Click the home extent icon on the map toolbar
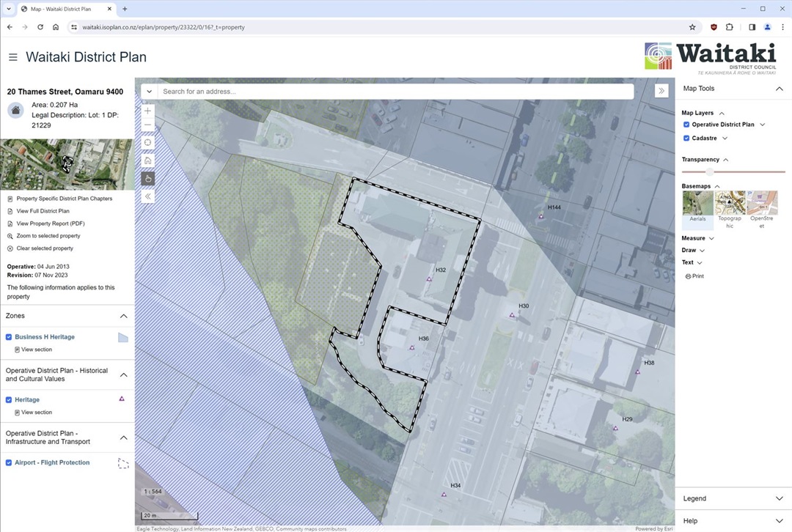 click(147, 160)
